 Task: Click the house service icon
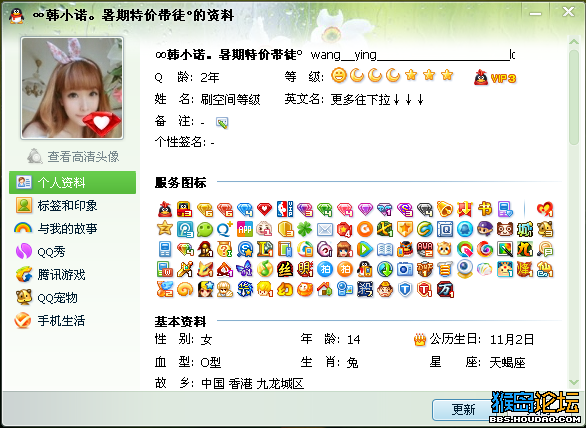(324, 290)
